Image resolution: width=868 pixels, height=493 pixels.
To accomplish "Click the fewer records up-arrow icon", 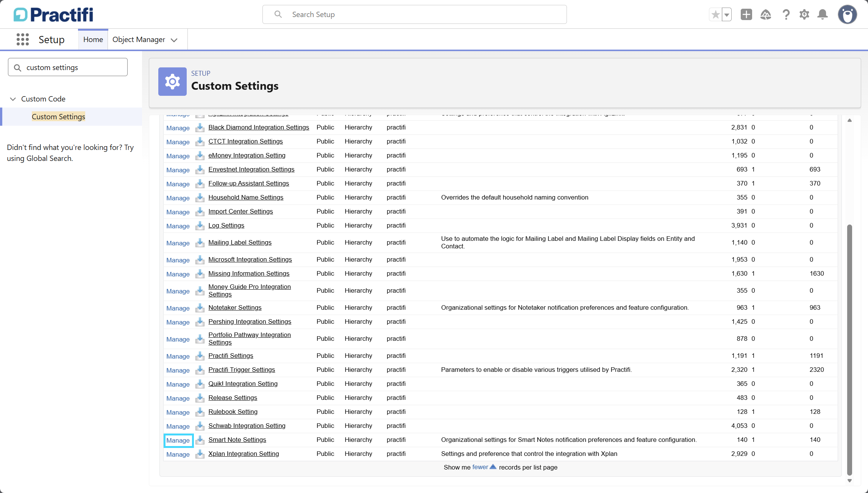I will click(493, 467).
